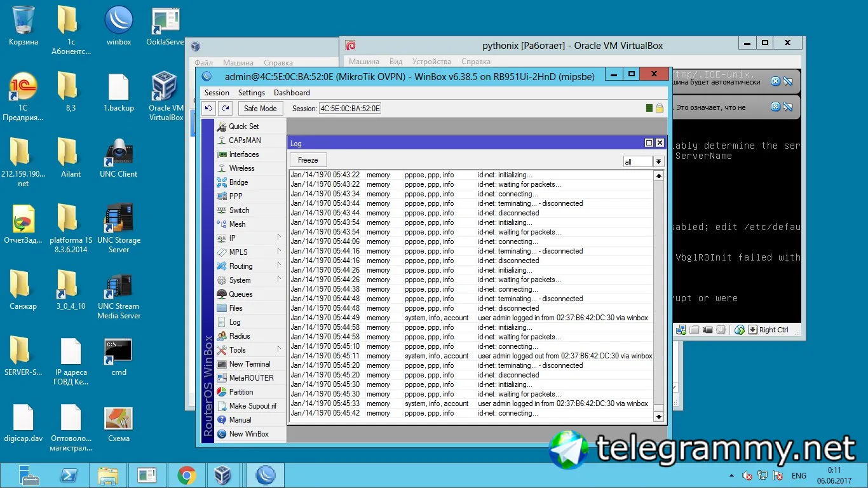The width and height of the screenshot is (868, 488).
Task: Open Вид menu in pythonix VirtualBox window
Action: [396, 62]
